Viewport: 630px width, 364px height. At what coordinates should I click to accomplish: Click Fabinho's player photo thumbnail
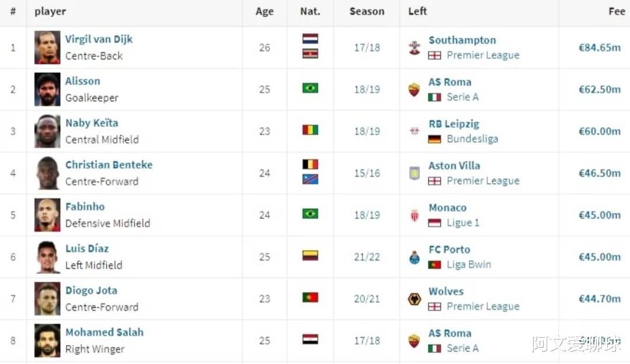click(47, 215)
